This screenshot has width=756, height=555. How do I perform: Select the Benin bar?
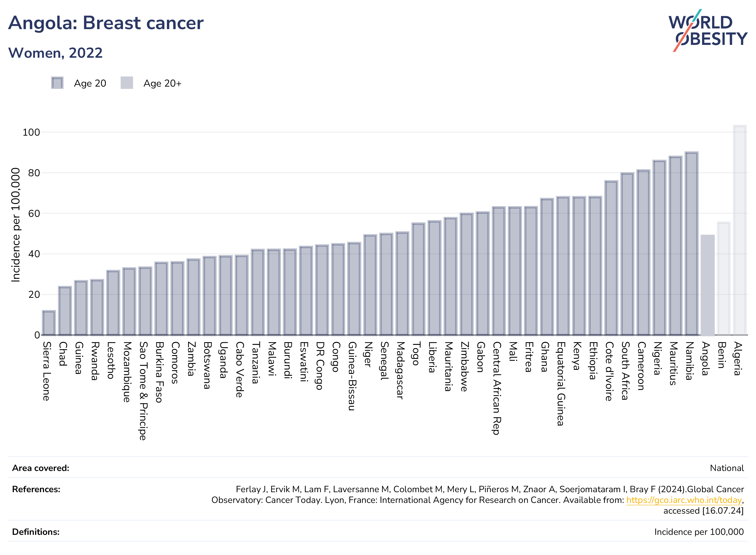point(724,278)
